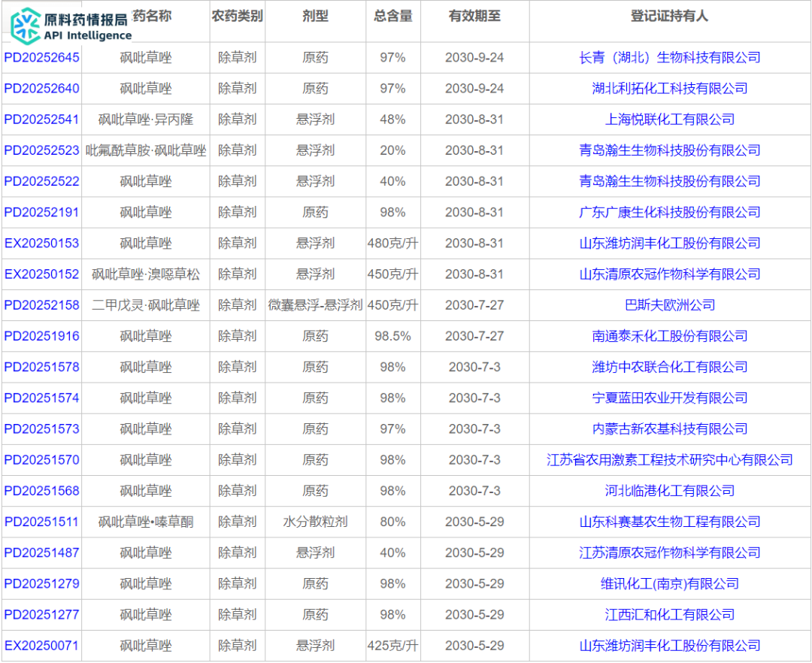This screenshot has width=812, height=663.
Task: Open registration PD20252522
Action: [x=41, y=182]
